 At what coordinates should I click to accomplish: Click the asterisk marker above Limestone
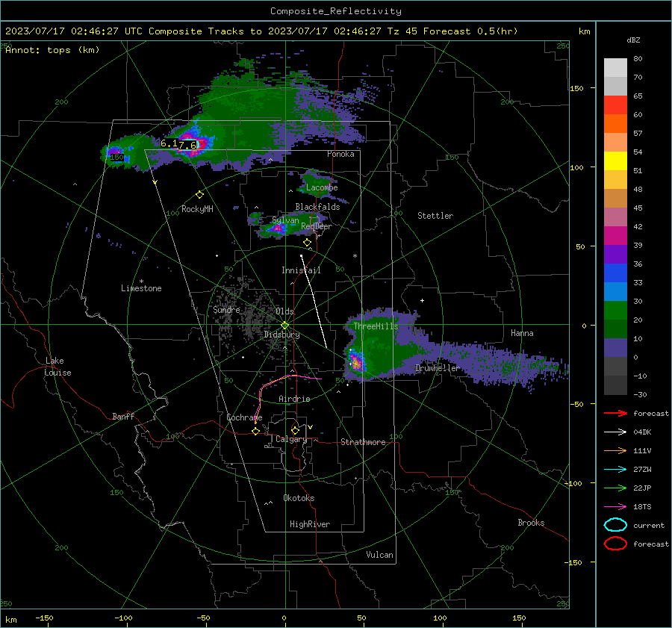coord(141,282)
